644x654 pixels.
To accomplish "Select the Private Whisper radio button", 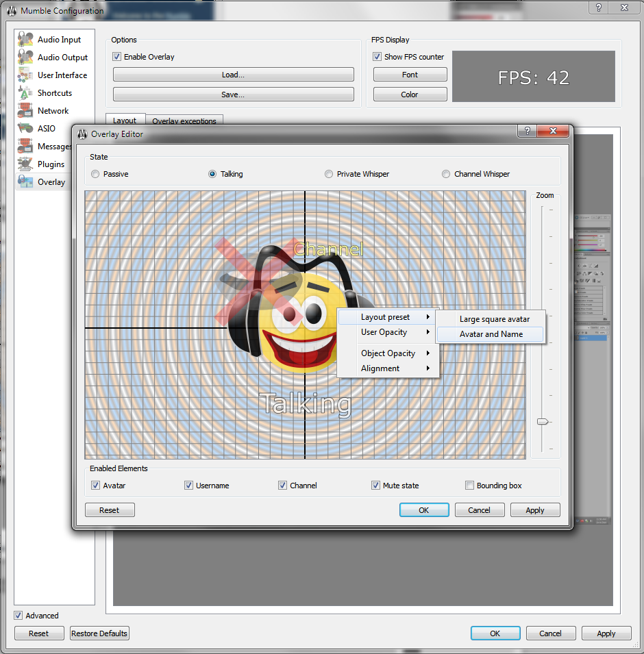I will [x=329, y=174].
